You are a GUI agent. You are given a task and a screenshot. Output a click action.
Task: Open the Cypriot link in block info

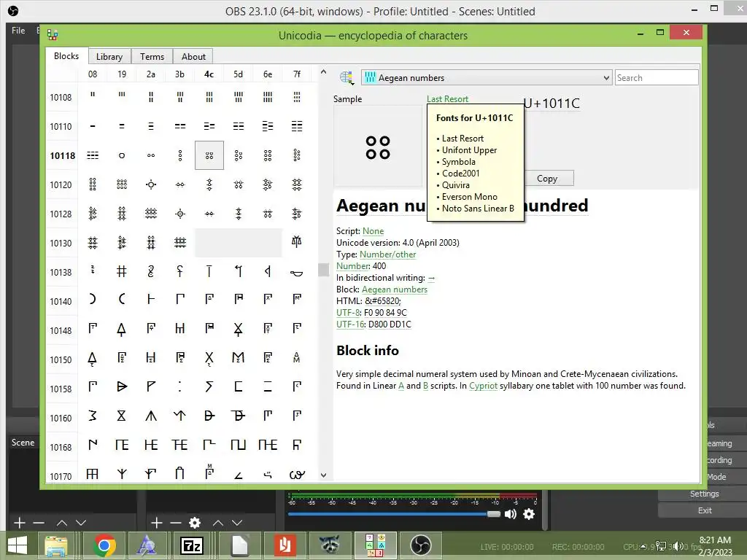click(x=483, y=386)
